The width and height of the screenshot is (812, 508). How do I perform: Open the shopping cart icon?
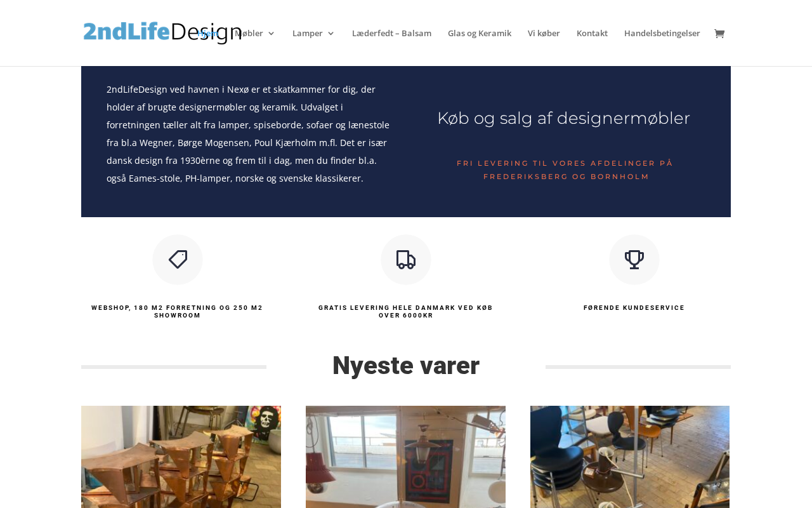(x=719, y=34)
